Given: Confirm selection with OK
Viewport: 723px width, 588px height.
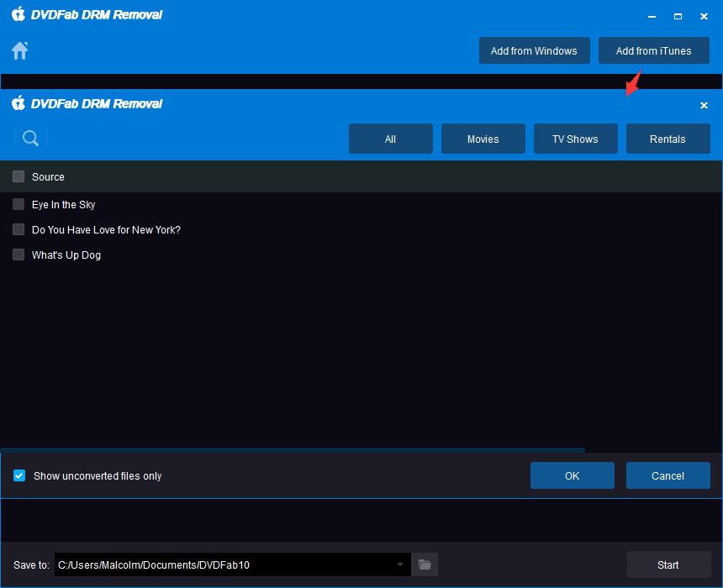Looking at the screenshot, I should pyautogui.click(x=573, y=475).
